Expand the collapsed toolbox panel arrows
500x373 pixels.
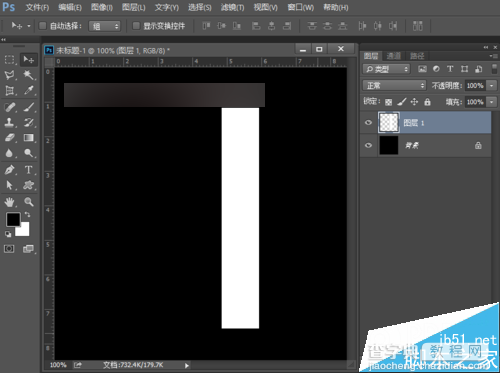point(3,40)
